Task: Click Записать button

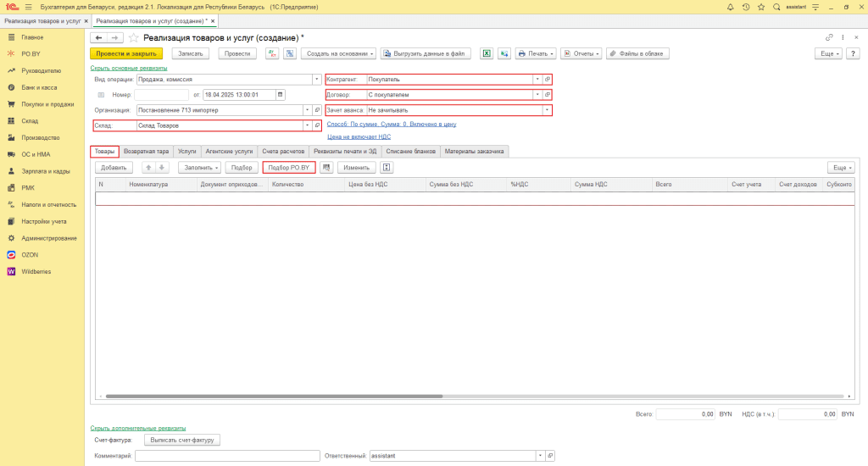Action: [191, 53]
